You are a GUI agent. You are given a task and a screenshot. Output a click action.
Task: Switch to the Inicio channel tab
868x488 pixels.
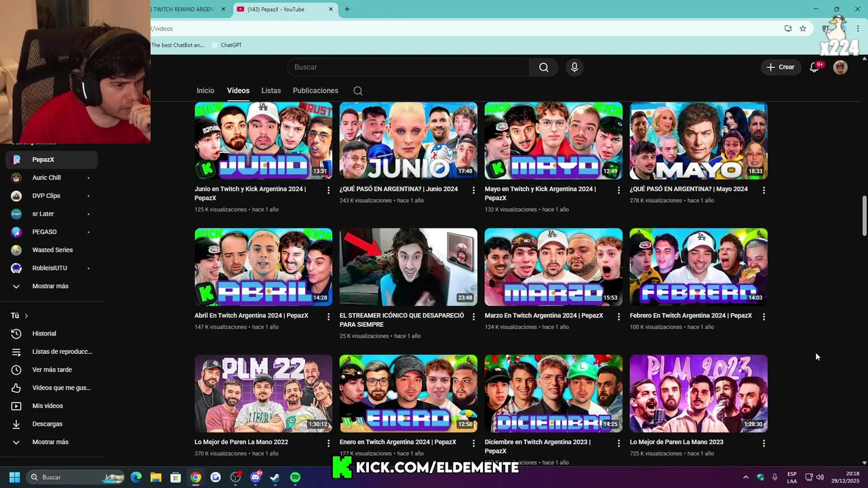205,91
